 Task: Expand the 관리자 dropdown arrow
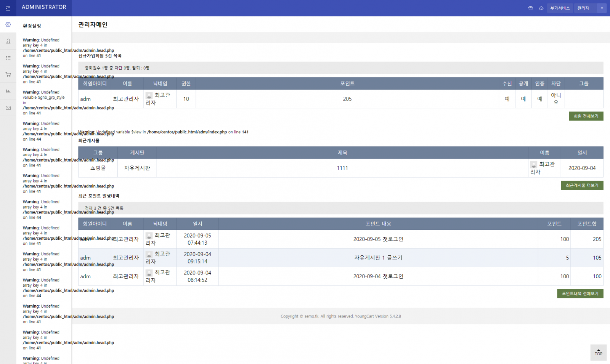point(602,8)
